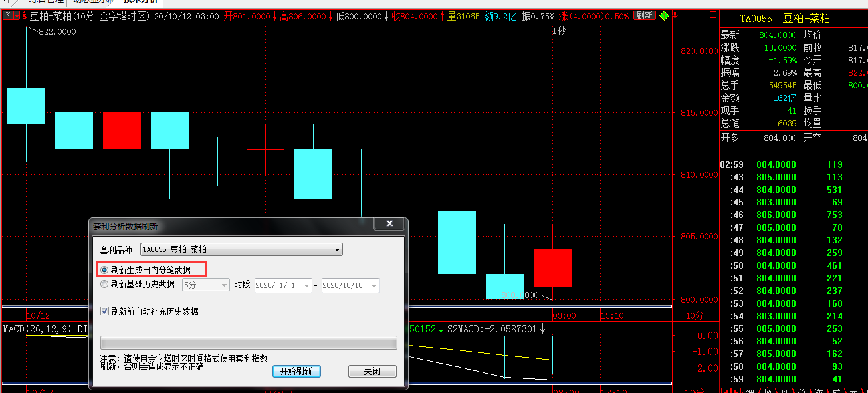This screenshot has width=868, height=393.
Task: Close the 套利分析数据刷新 dialog with X
Action: [389, 224]
